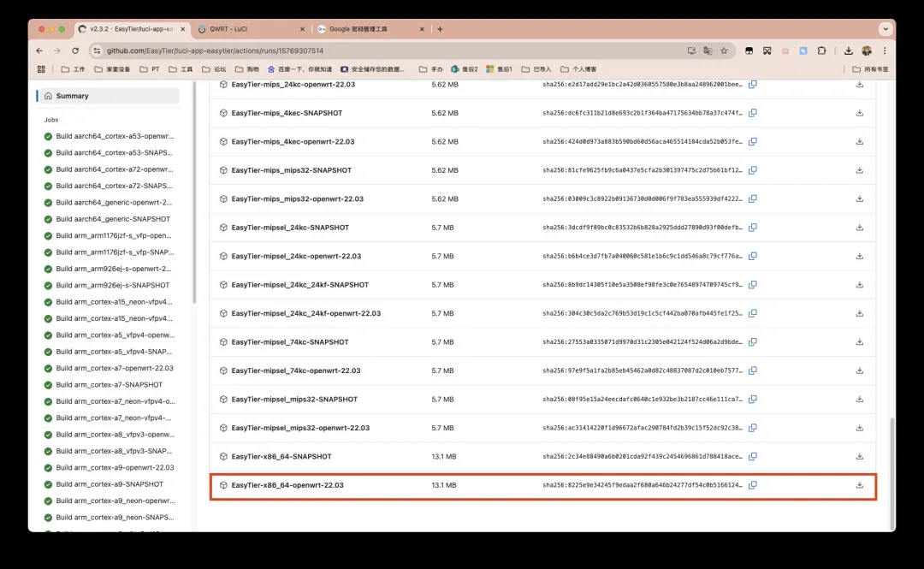
Task: Open Chrome downloads icon
Action: [848, 50]
